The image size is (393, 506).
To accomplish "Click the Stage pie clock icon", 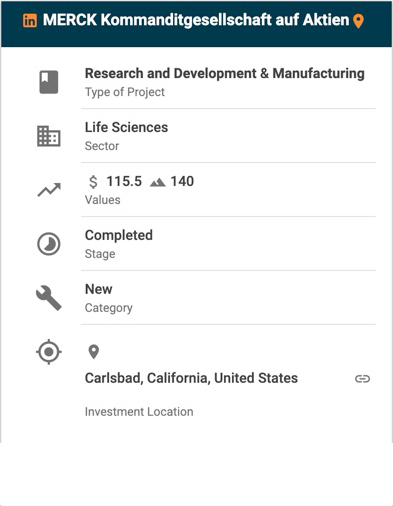I will point(49,244).
